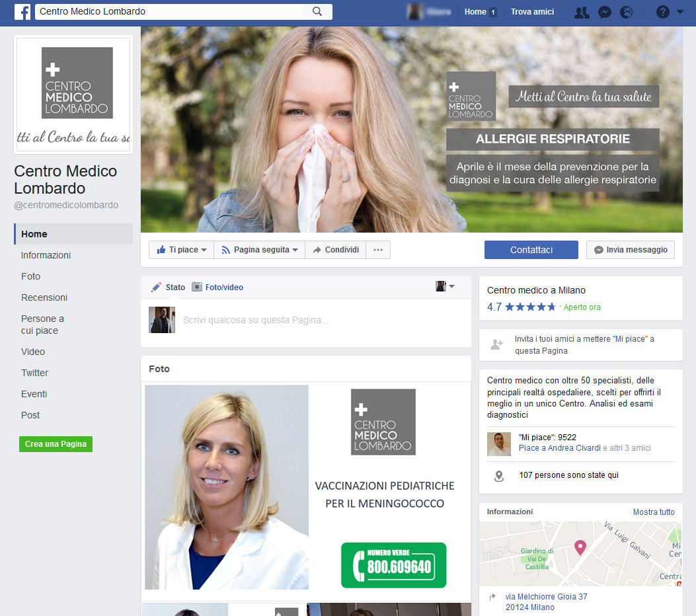This screenshot has width=696, height=616.
Task: Click Andrea Civardi profile thumbnail
Action: [x=499, y=444]
